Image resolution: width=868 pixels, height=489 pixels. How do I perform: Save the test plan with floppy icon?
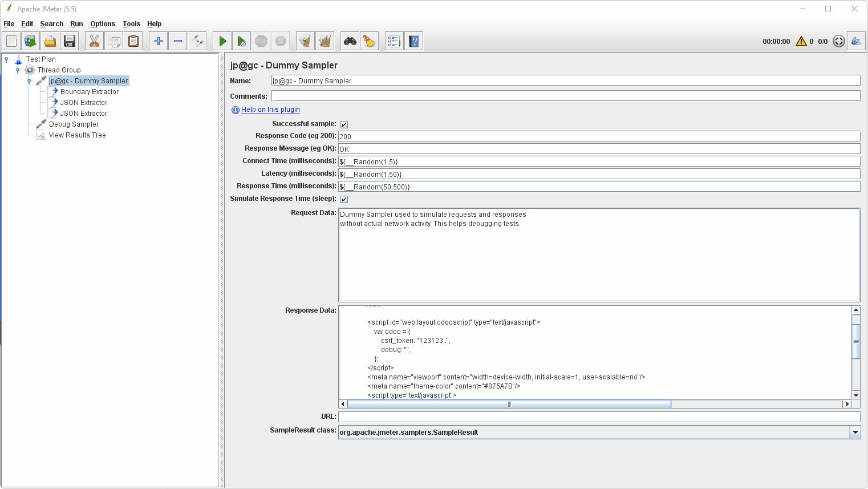tap(70, 41)
